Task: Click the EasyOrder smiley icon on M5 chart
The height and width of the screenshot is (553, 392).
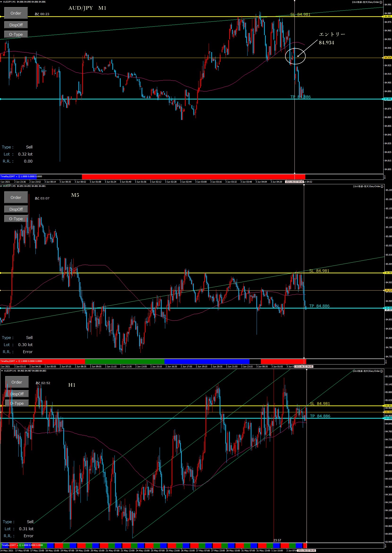Action: click(x=382, y=187)
